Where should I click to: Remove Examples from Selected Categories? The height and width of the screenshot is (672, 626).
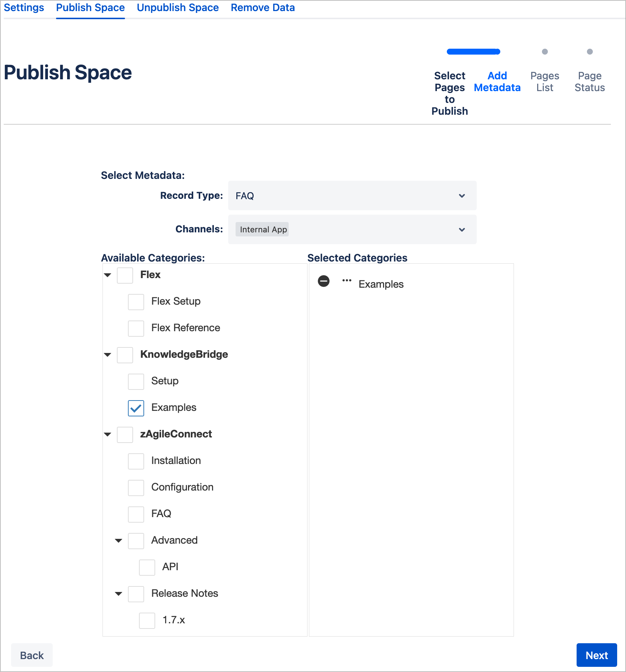[324, 281]
